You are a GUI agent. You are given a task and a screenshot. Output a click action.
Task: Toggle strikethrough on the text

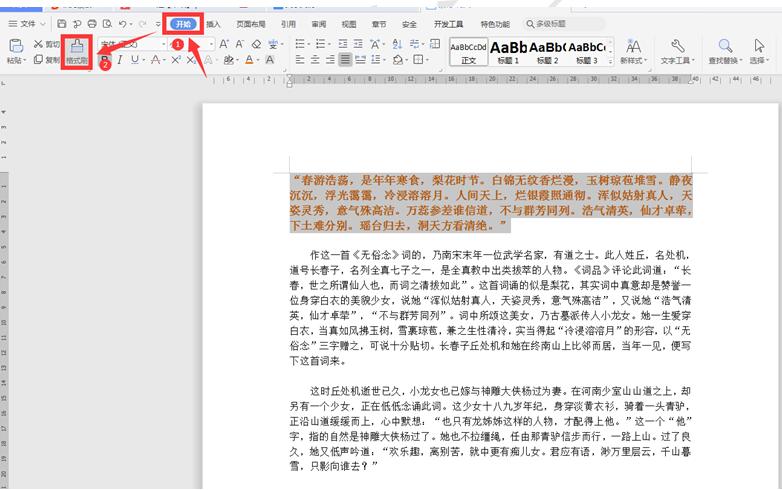[x=155, y=60]
